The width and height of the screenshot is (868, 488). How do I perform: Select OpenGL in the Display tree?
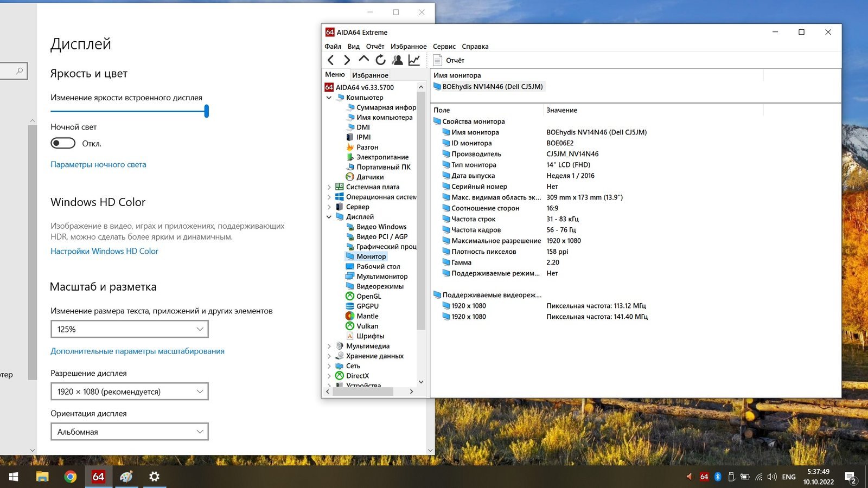point(363,296)
